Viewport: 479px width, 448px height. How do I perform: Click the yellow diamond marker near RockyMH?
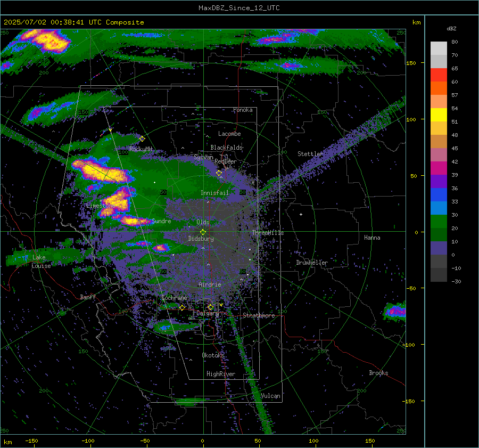pos(142,139)
